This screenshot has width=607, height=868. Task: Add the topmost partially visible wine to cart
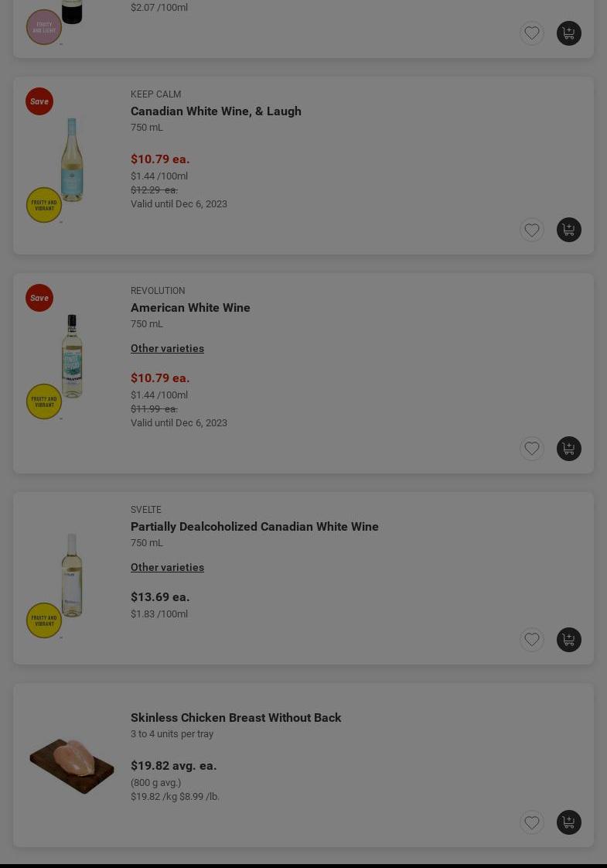pyautogui.click(x=568, y=33)
